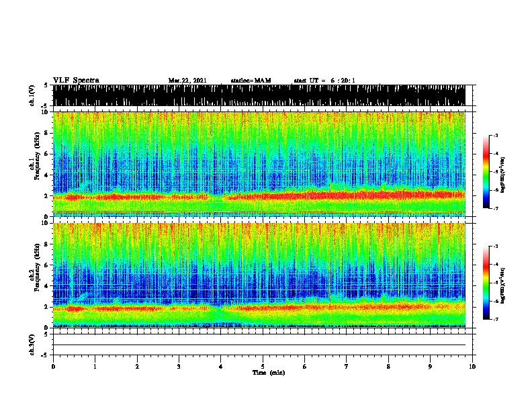Image resolution: width=532 pixels, height=411 pixels.
Task: Click the "ch.3(V)" axis label
Action: (32, 345)
